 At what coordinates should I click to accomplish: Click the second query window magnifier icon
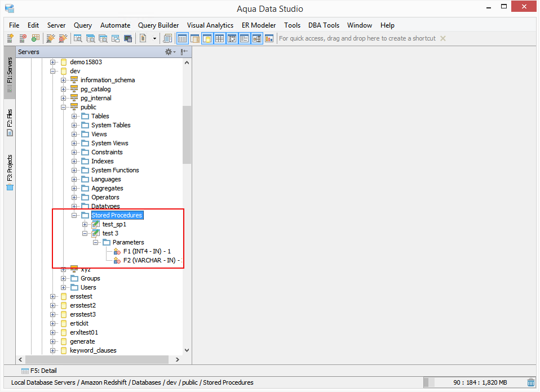click(x=91, y=38)
